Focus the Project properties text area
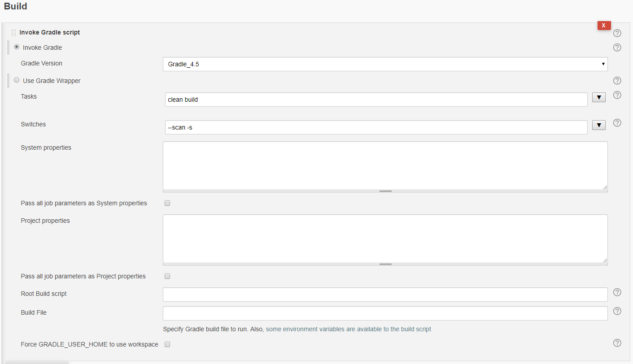Image resolution: width=633 pixels, height=364 pixels. [x=385, y=238]
